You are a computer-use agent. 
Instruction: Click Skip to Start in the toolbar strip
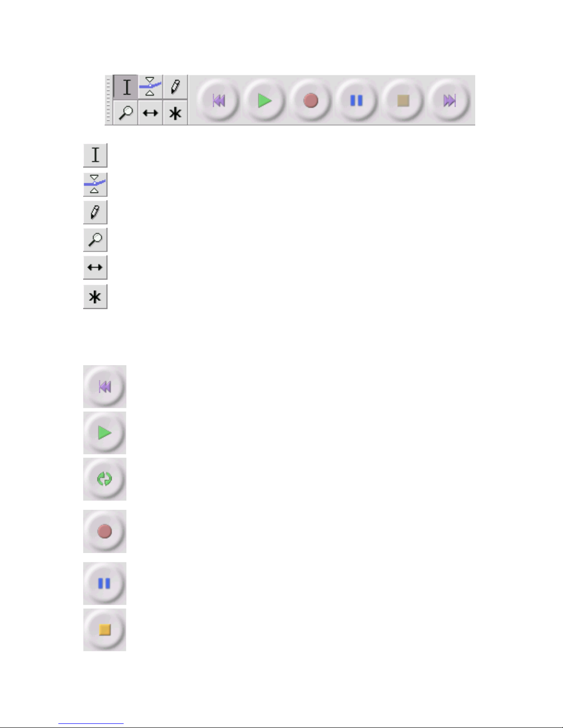coord(218,100)
